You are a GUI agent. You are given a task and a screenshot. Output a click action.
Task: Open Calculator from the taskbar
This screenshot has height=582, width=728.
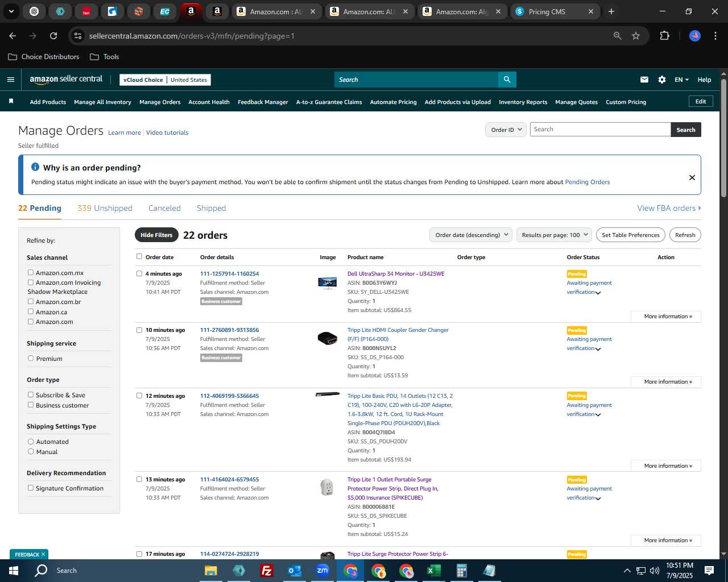pos(462,571)
